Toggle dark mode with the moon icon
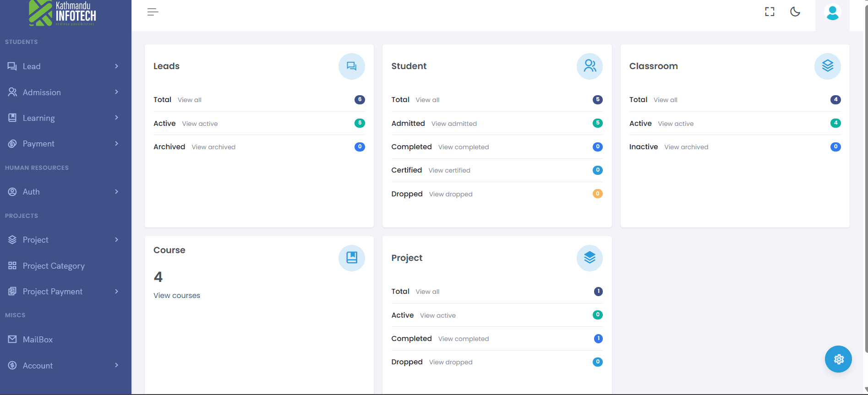 [795, 12]
